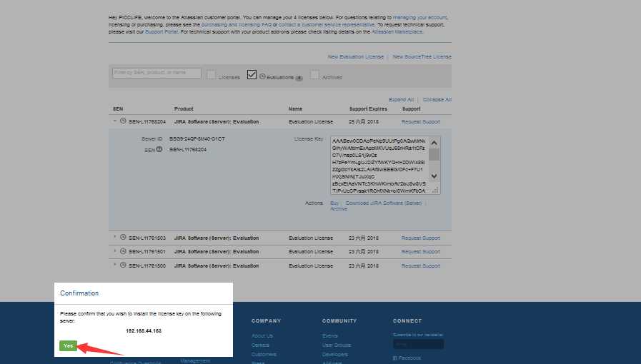Screen dimensions: 641x364
Task: Open contact a customer service representative link
Action: tap(327, 24)
